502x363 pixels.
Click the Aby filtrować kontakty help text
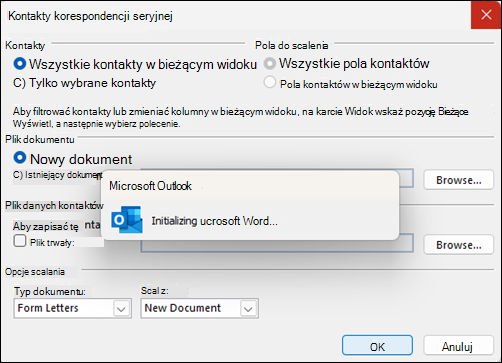point(241,118)
